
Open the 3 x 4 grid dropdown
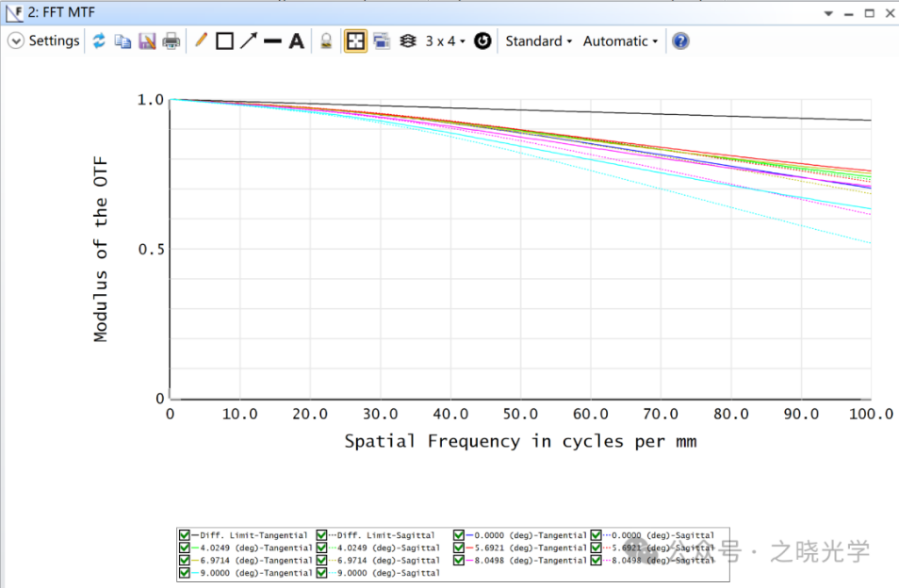(x=445, y=41)
